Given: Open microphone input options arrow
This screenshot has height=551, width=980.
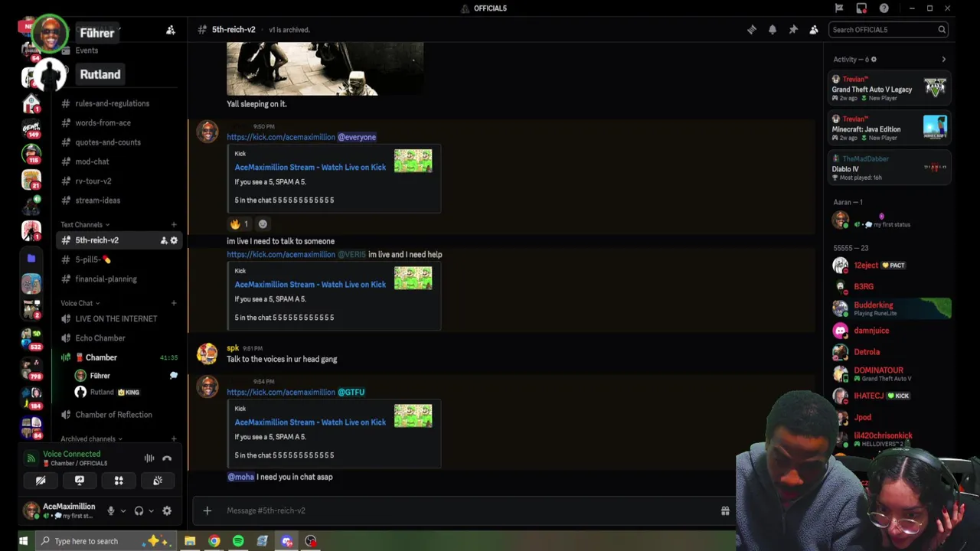Looking at the screenshot, I should pyautogui.click(x=122, y=510).
